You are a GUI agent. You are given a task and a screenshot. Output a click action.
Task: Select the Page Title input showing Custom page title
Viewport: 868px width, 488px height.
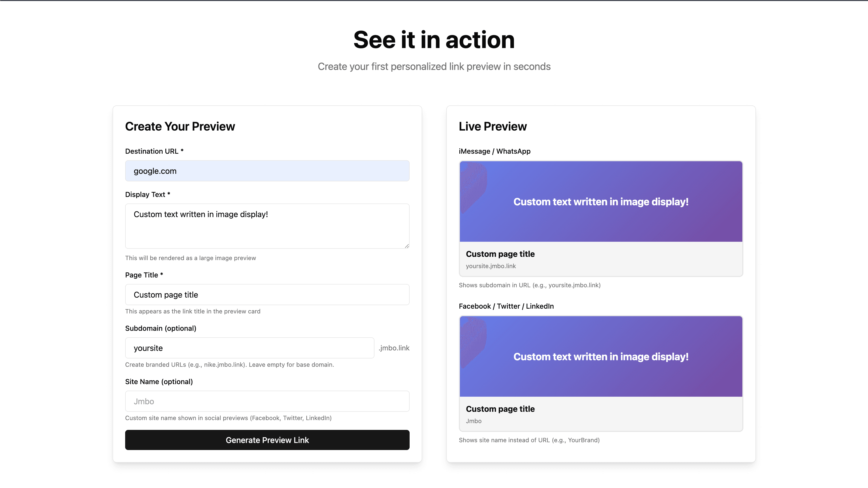click(x=267, y=294)
